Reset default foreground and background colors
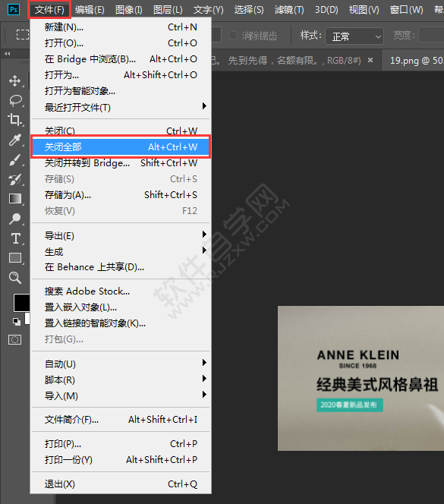444x504 pixels. (16, 321)
